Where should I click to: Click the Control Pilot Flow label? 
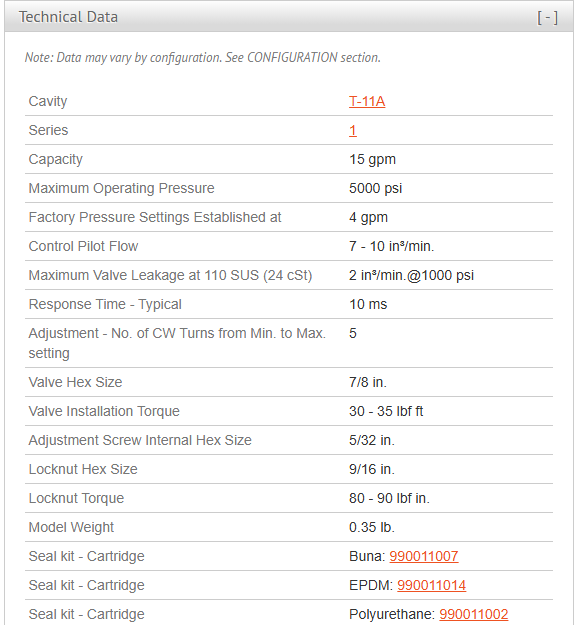click(83, 246)
